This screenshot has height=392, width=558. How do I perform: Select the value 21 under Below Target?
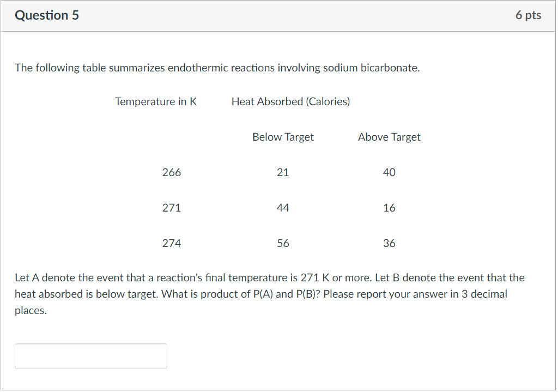(283, 172)
